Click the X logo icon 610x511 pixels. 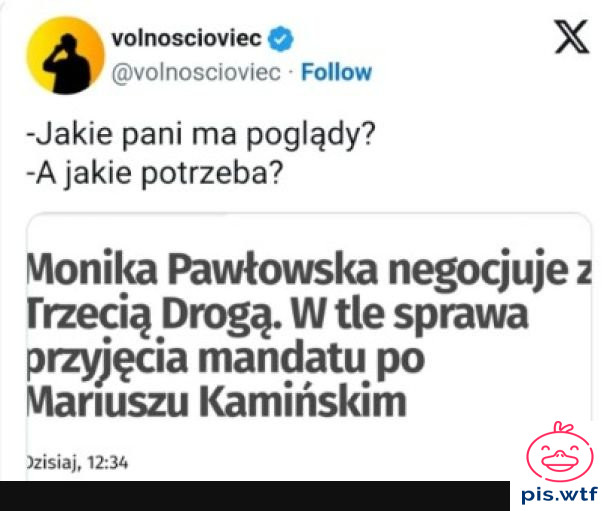(x=571, y=37)
